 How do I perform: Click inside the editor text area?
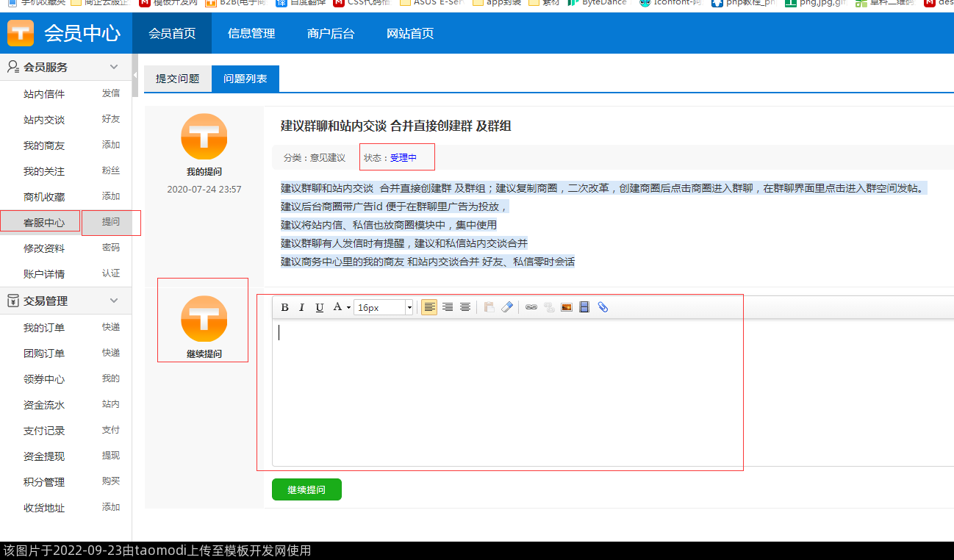[x=507, y=390]
